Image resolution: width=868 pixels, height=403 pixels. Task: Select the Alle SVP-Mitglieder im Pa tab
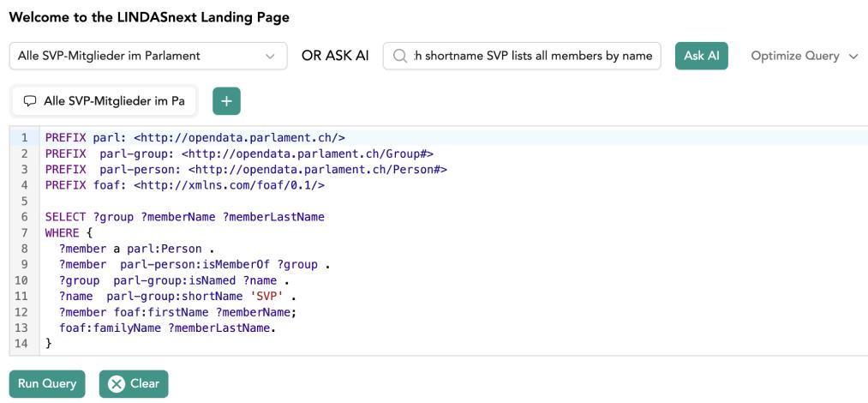point(104,101)
